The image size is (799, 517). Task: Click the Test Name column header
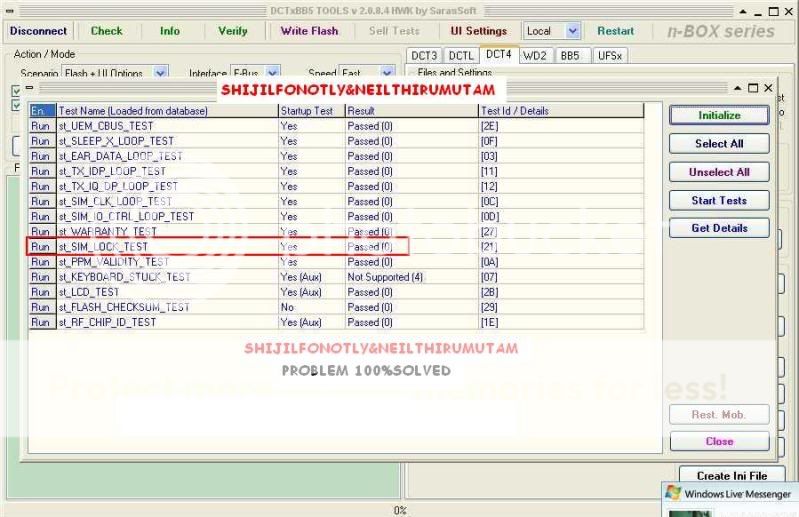click(x=167, y=111)
